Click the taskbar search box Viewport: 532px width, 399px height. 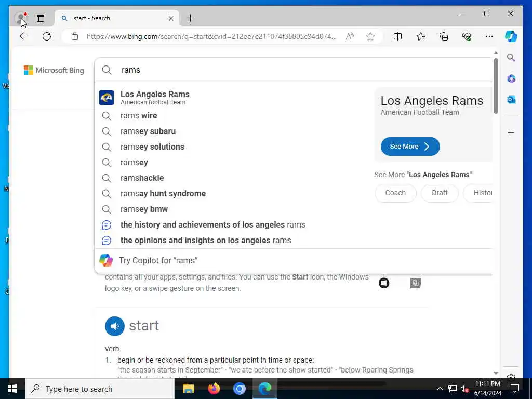coord(100,389)
